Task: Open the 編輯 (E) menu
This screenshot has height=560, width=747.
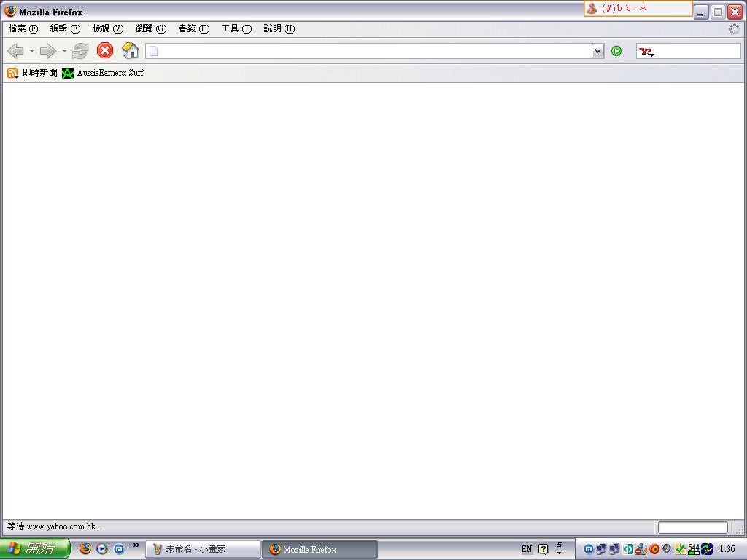Action: coord(65,28)
